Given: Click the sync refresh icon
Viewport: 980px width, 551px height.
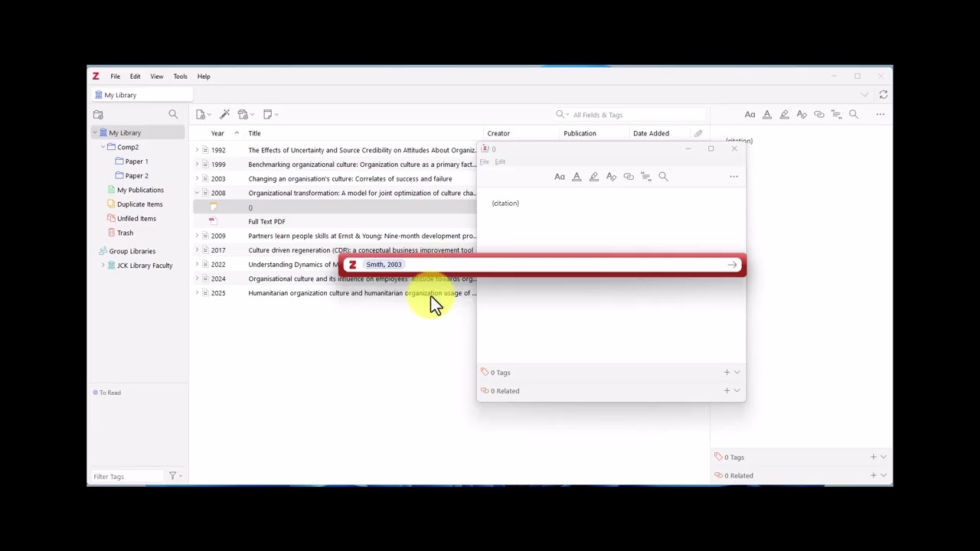Looking at the screenshot, I should [x=883, y=95].
